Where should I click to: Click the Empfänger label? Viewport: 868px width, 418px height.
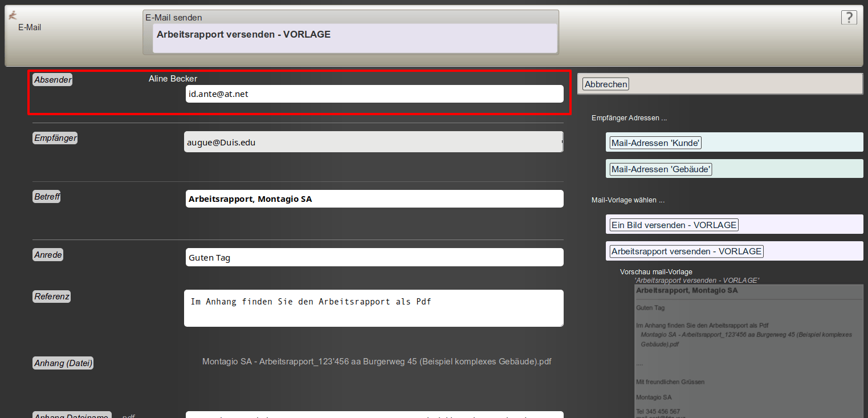click(x=55, y=138)
